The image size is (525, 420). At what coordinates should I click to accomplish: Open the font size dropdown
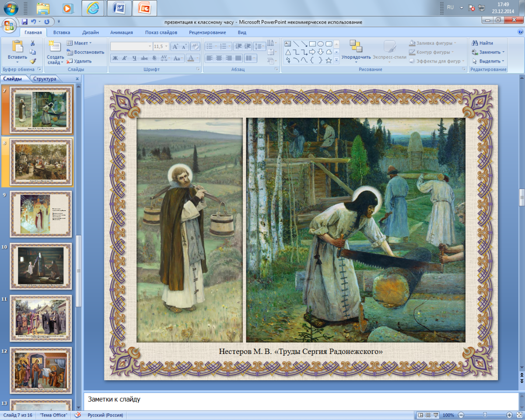coord(166,46)
